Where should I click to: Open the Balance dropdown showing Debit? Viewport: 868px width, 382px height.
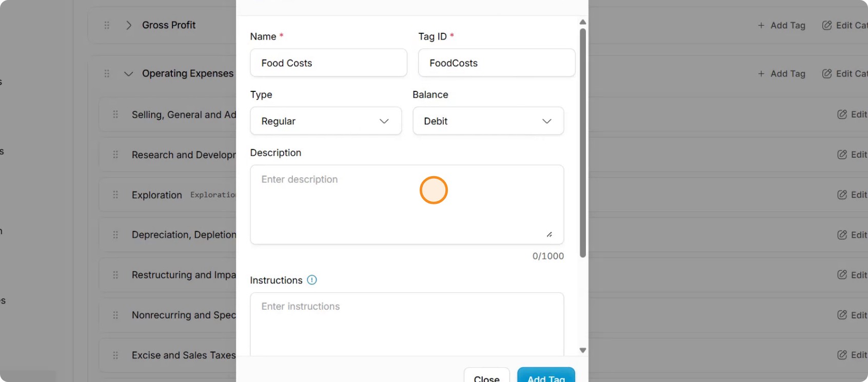pyautogui.click(x=488, y=121)
